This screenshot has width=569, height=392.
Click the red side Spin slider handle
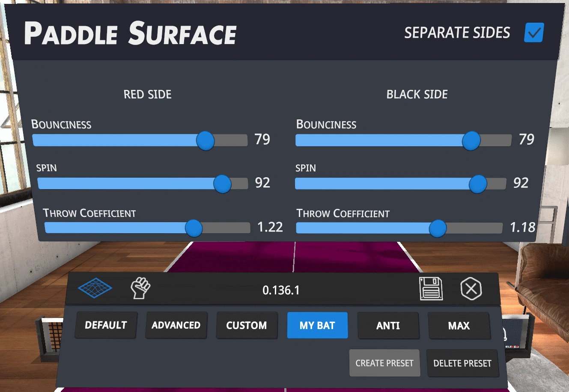tap(222, 184)
